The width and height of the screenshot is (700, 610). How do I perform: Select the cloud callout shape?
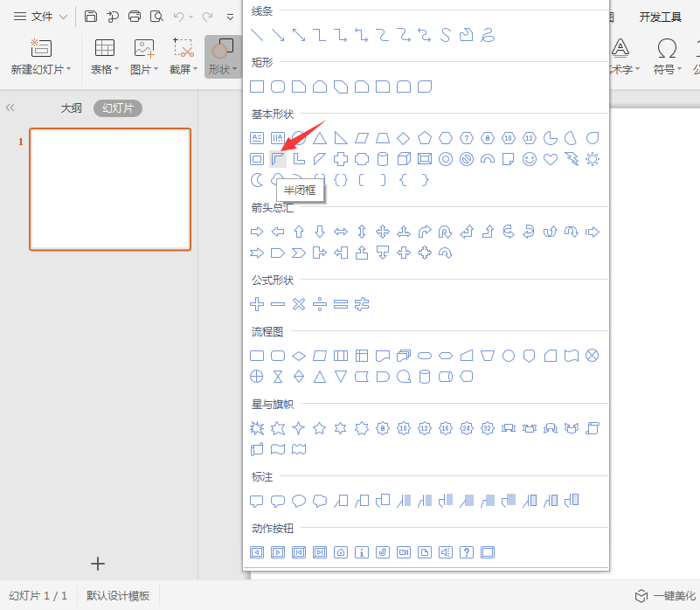pyautogui.click(x=320, y=501)
